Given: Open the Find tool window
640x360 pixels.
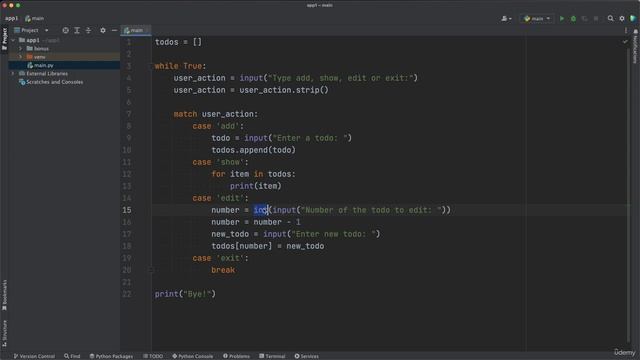Looking at the screenshot, I should (72, 356).
